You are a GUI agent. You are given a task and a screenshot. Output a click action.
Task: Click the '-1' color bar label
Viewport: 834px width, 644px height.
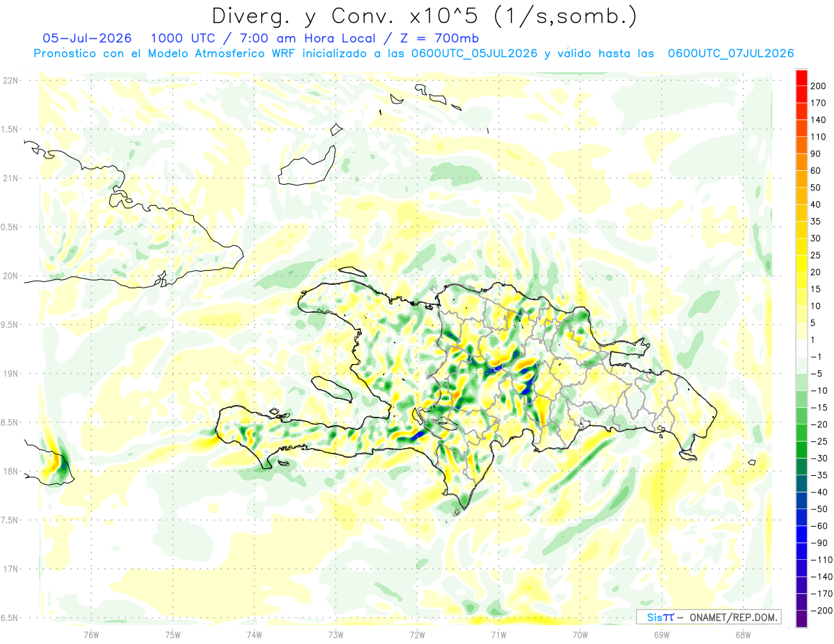[817, 356]
